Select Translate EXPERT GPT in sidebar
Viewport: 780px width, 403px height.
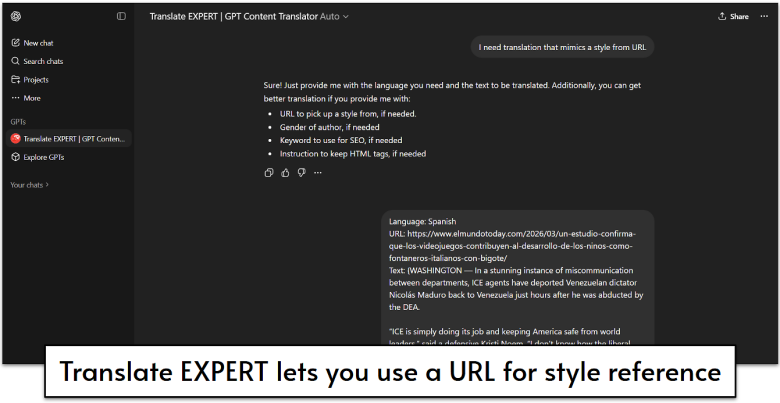tap(69, 139)
